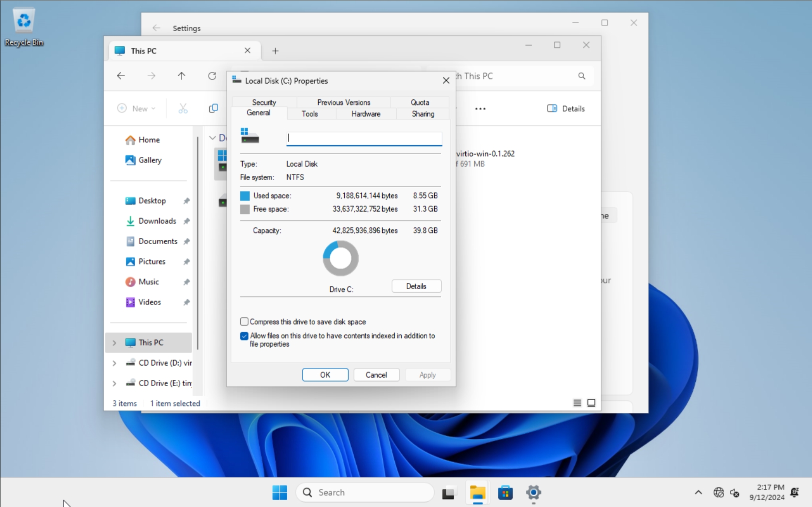
Task: Open the Documents folder
Action: coord(158,241)
